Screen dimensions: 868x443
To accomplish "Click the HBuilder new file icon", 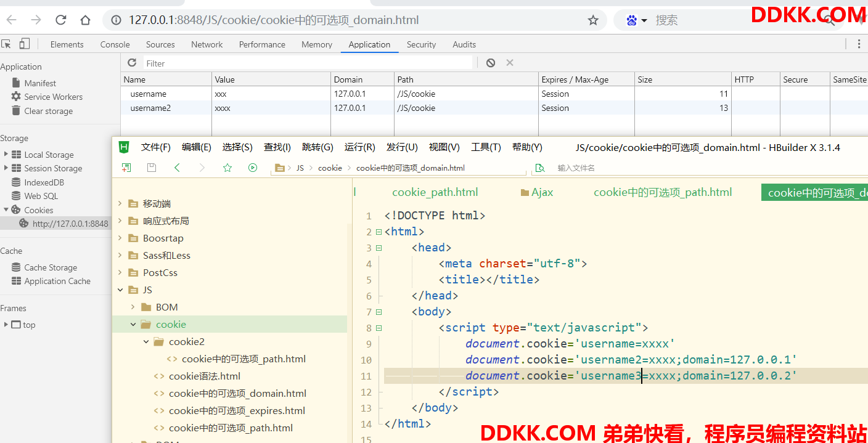I will 126,168.
